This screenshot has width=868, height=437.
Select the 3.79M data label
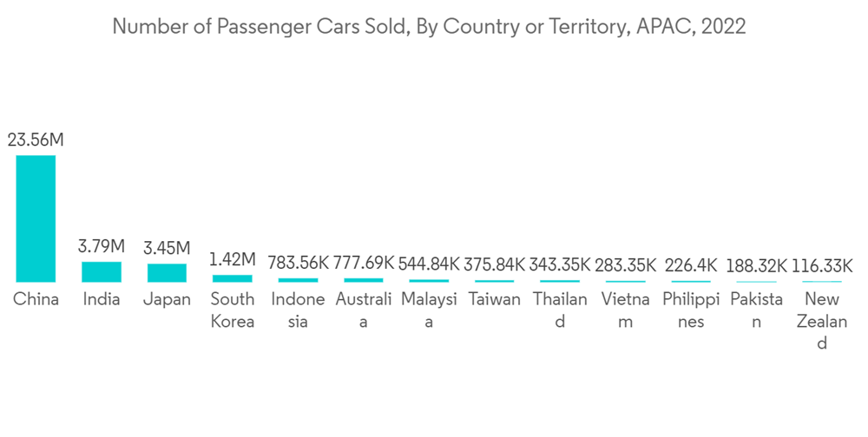(102, 246)
